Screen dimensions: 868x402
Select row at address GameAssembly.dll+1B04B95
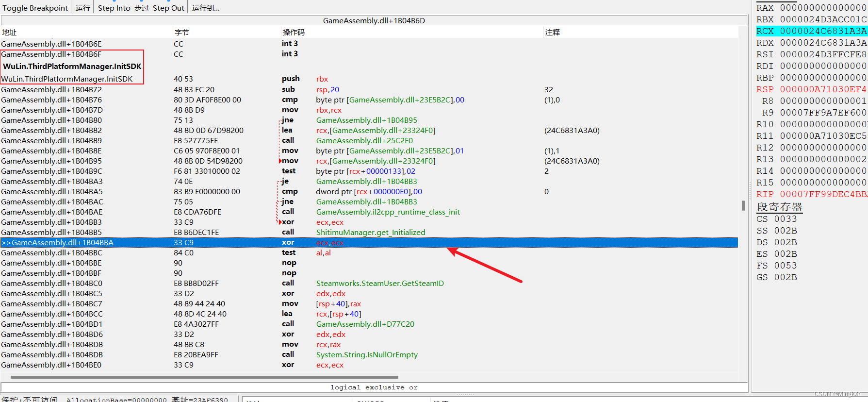point(369,161)
